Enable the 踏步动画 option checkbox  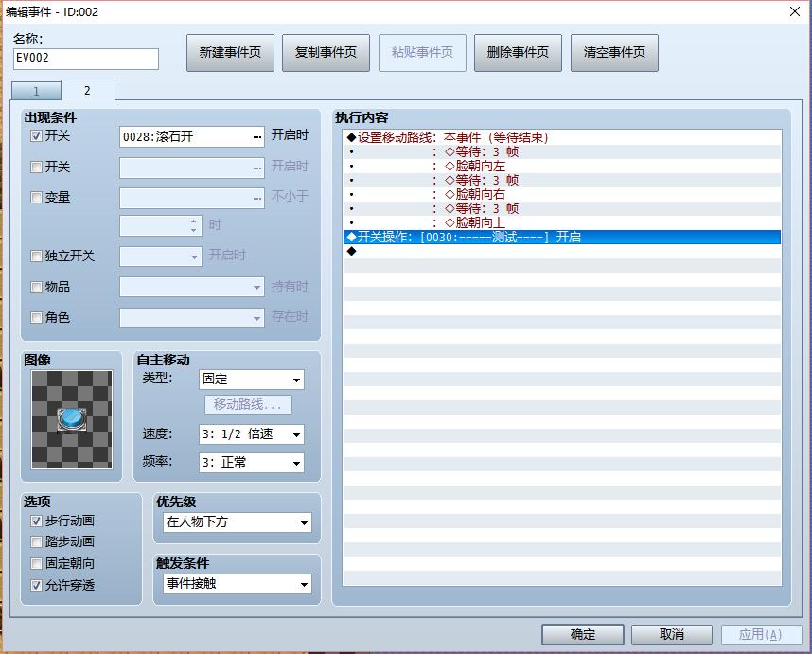(36, 542)
